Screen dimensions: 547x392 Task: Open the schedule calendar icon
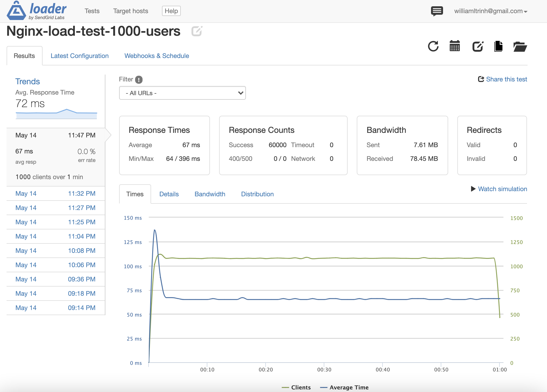[x=455, y=46]
